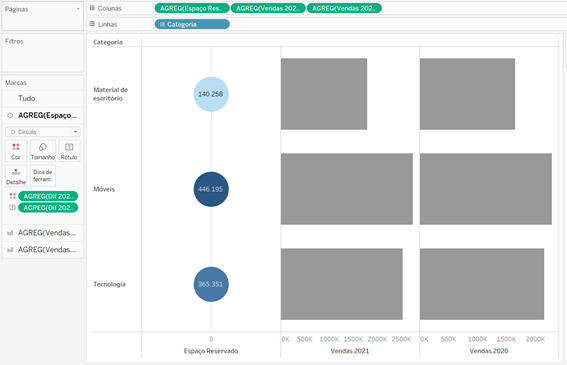Image resolution: width=567 pixels, height=365 pixels.
Task: Expand the Categoria pill plus sign
Action: point(162,24)
